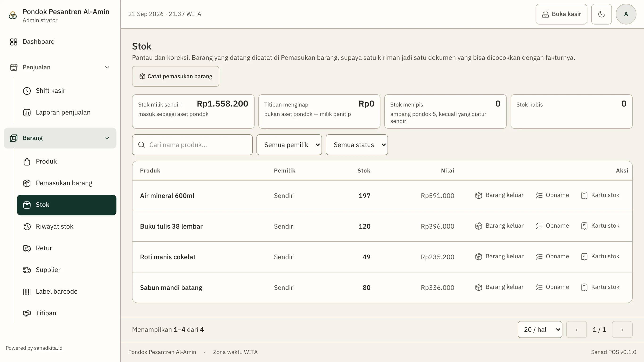Viewport: 644px width, 362px height.
Task: Click the Titipan handshake icon
Action: tap(27, 313)
